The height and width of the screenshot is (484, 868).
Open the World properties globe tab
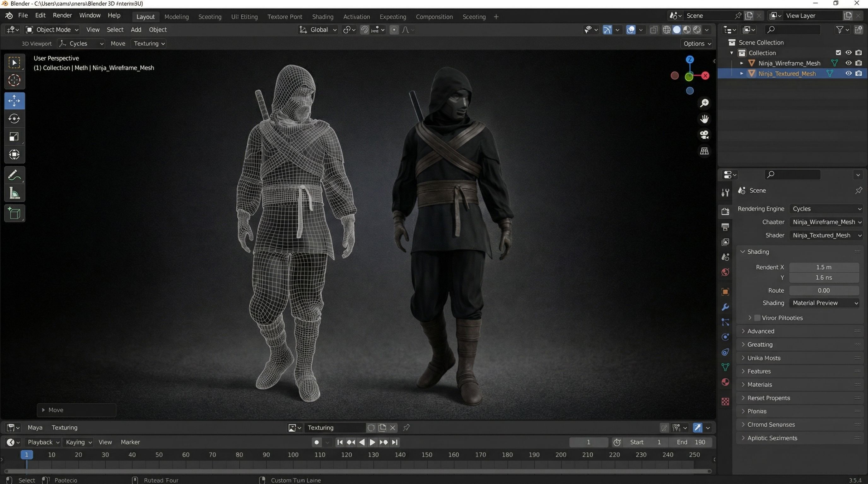725,272
